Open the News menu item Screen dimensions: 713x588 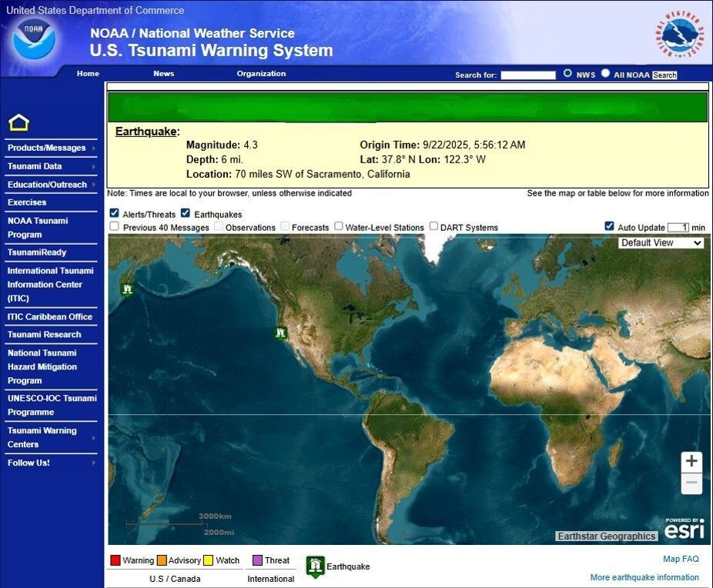click(163, 74)
